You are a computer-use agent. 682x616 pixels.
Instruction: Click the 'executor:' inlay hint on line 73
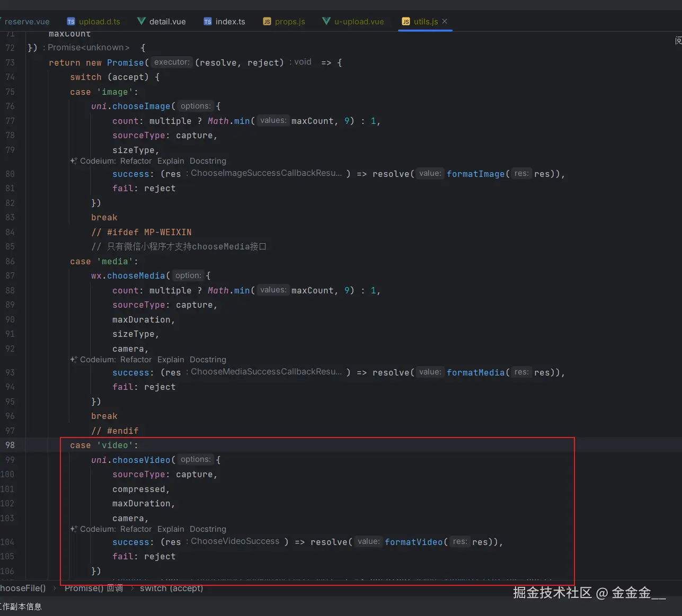172,62
